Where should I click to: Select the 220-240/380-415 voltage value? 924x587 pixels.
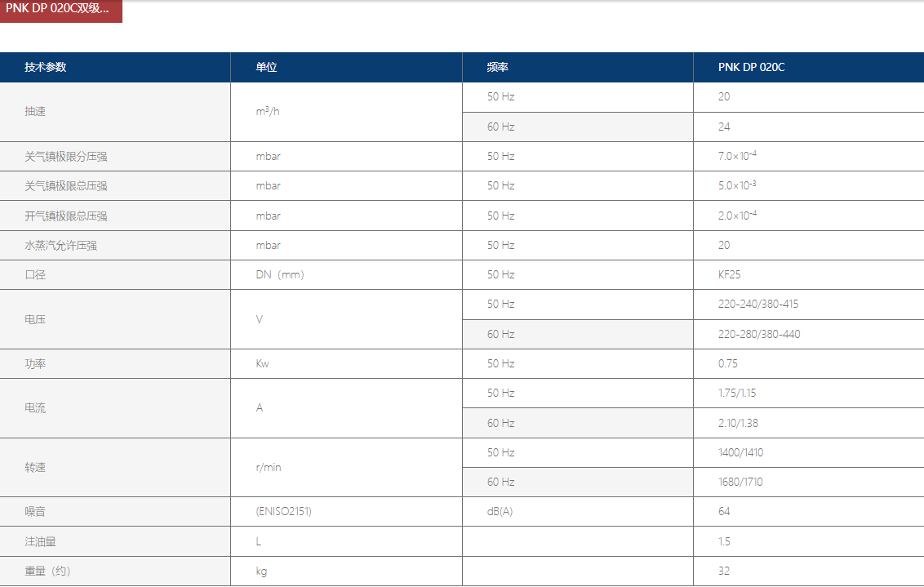point(758,305)
